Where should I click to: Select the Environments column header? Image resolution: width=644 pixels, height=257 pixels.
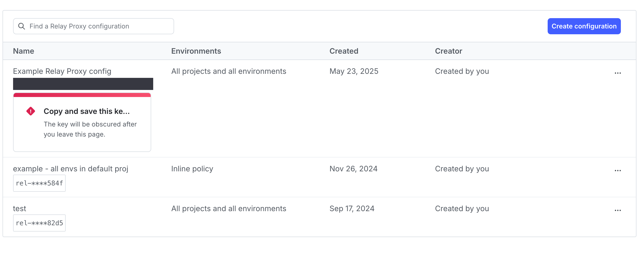click(x=196, y=51)
